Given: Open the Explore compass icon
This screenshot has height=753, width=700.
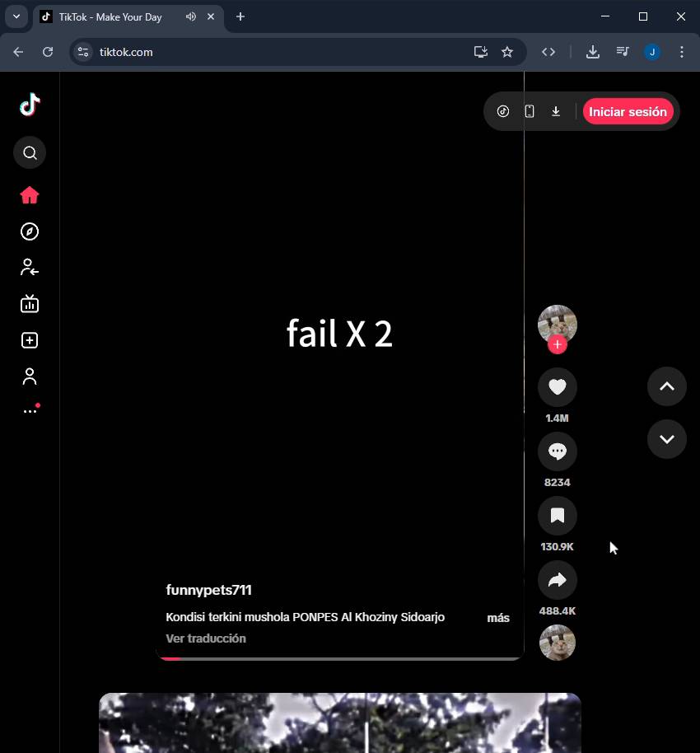Looking at the screenshot, I should [30, 232].
